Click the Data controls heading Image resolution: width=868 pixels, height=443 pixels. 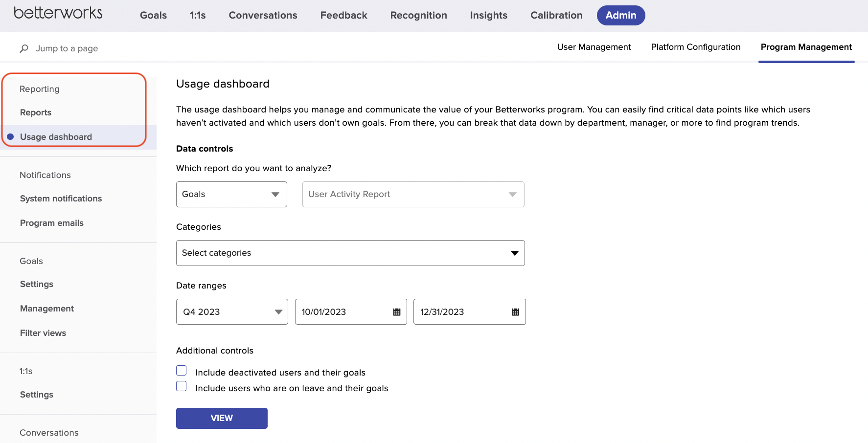coord(205,149)
